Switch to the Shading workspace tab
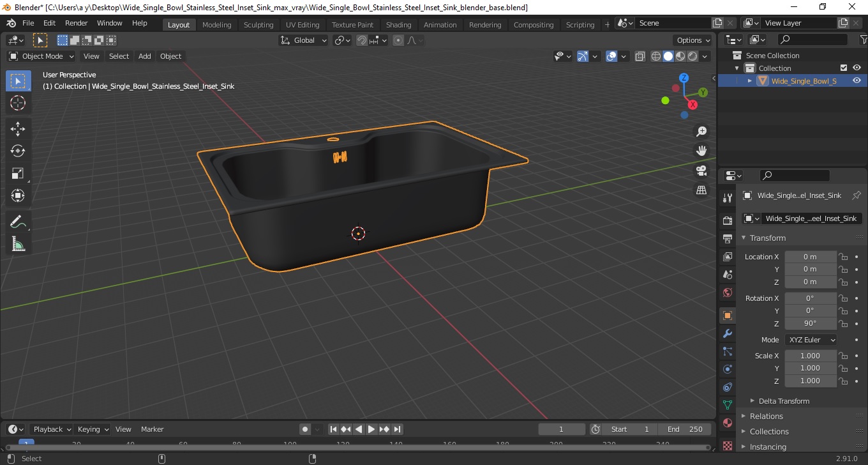 pos(398,24)
